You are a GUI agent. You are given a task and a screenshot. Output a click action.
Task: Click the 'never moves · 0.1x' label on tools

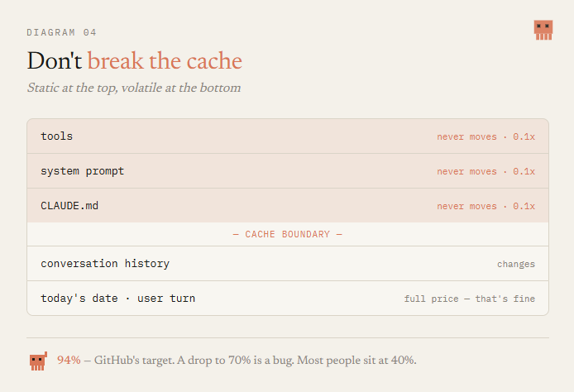point(486,137)
